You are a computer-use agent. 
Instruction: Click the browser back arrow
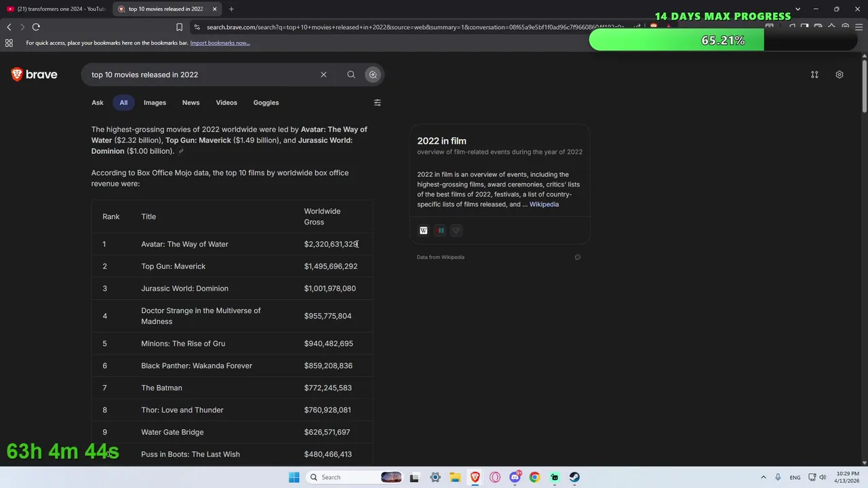click(x=9, y=27)
